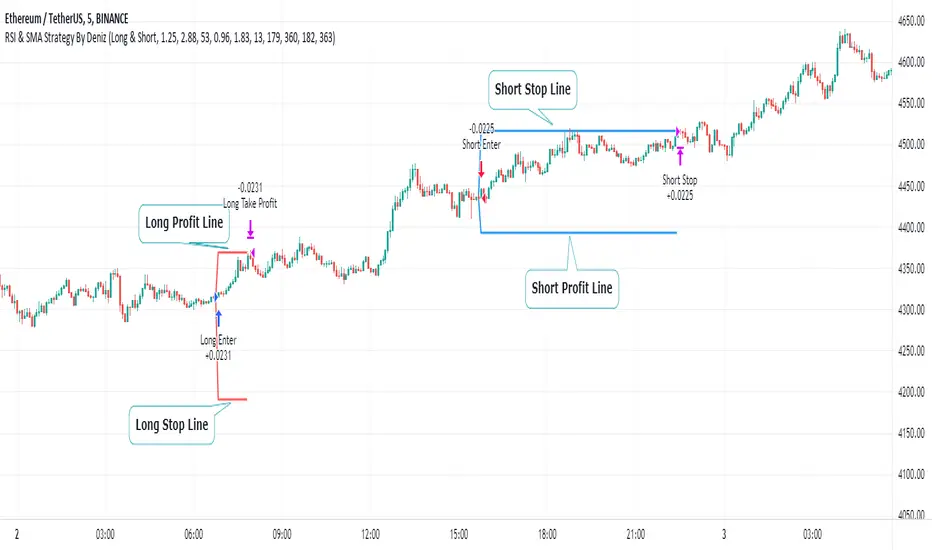Click the red Short Enter down arrow
The height and width of the screenshot is (550, 932).
pyautogui.click(x=481, y=171)
